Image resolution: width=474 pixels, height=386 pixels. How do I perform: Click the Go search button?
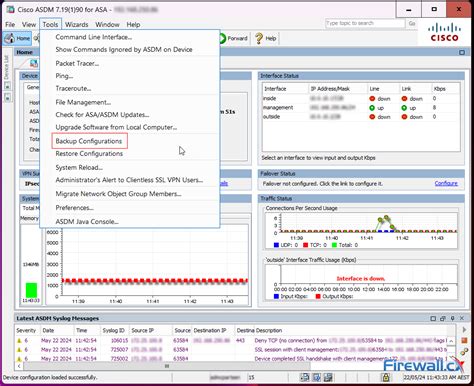(412, 23)
